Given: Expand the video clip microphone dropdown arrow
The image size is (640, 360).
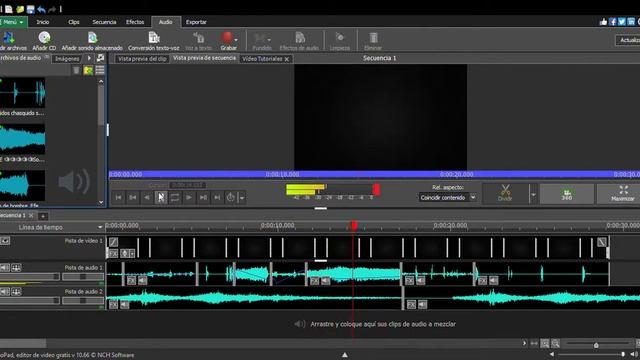Looking at the screenshot, I should tap(132, 254).
